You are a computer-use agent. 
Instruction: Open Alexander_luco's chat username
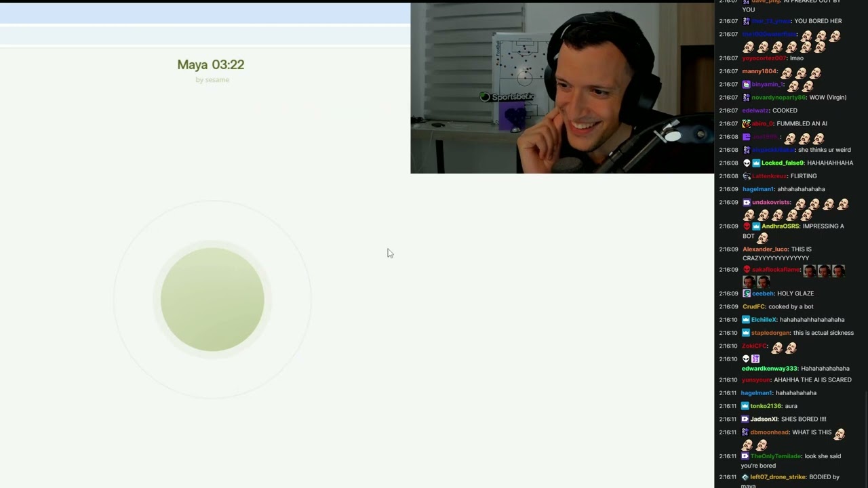(x=766, y=249)
